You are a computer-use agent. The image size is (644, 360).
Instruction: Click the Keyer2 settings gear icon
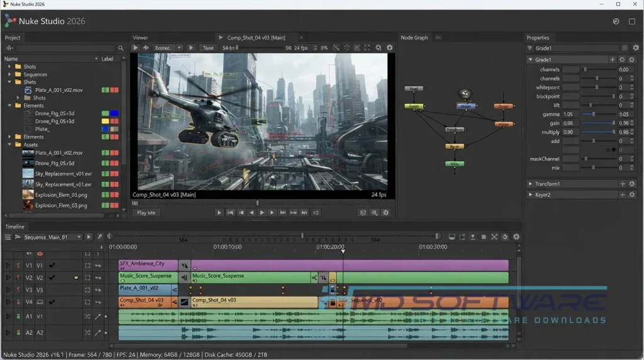click(632, 194)
